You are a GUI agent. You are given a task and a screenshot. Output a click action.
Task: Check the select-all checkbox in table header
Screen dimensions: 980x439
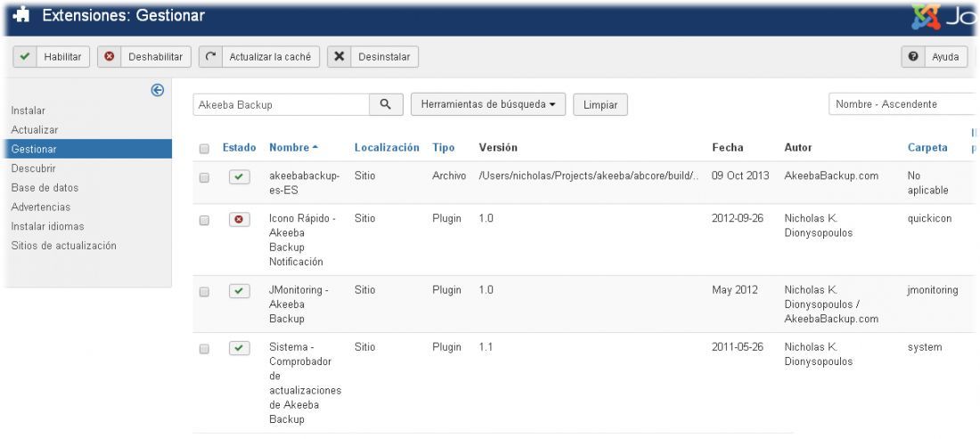[x=204, y=149]
